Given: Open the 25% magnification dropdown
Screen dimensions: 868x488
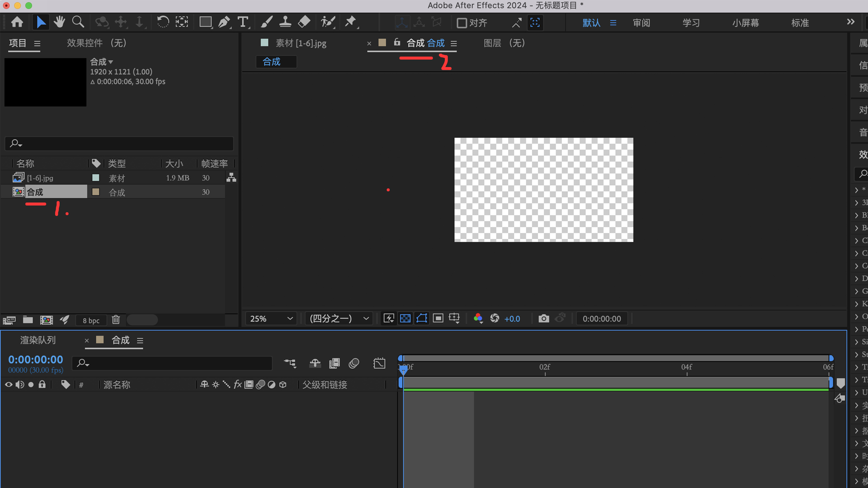Looking at the screenshot, I should pos(271,319).
